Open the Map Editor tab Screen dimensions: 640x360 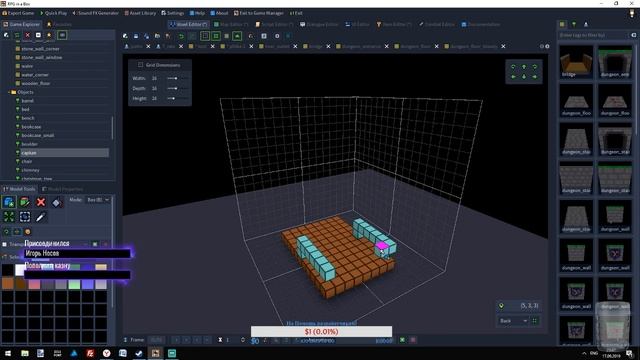click(x=231, y=24)
